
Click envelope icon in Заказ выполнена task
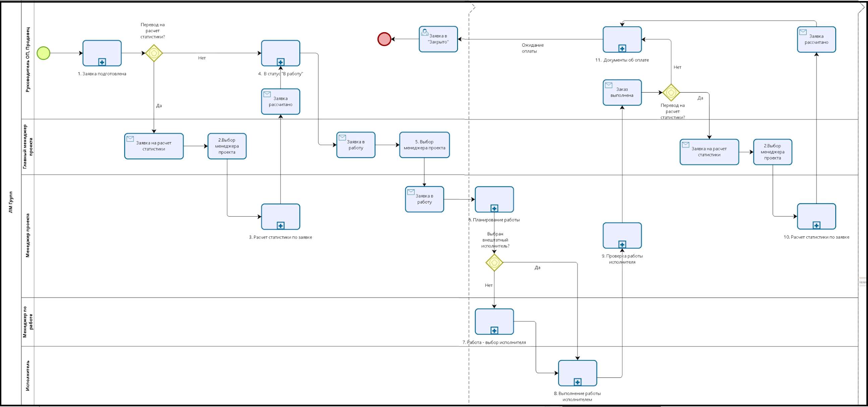point(609,85)
